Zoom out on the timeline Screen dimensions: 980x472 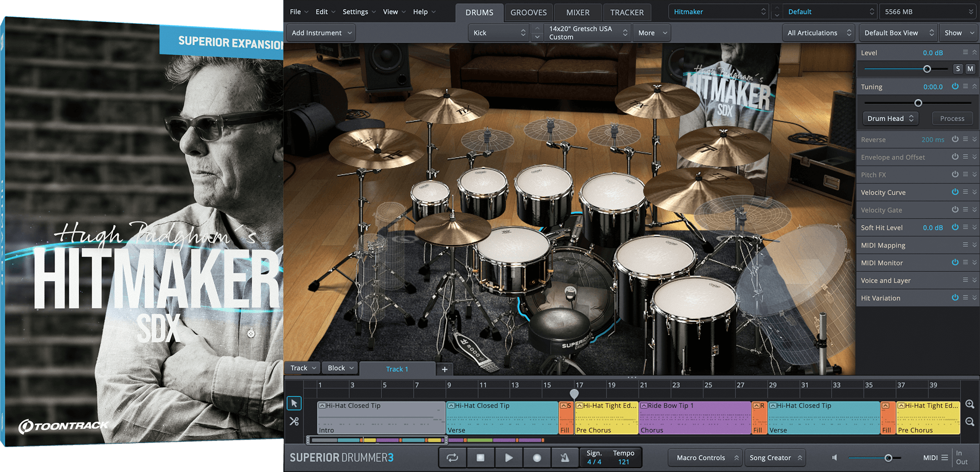click(x=969, y=422)
